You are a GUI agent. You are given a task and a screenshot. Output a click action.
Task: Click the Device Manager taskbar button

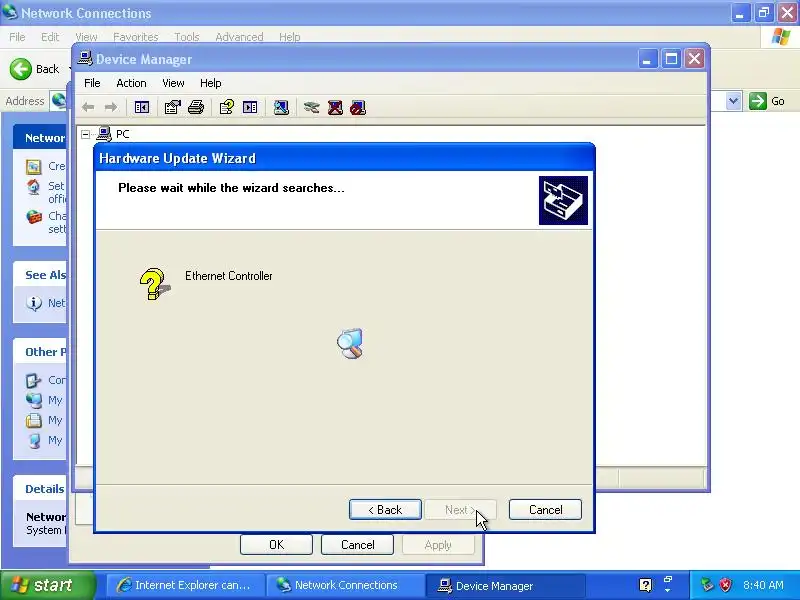click(505, 585)
